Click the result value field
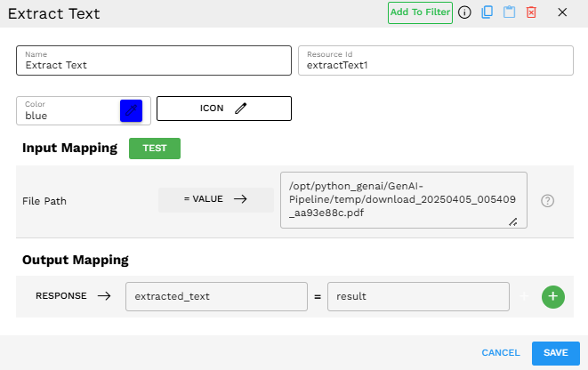The image size is (588, 370). (417, 296)
